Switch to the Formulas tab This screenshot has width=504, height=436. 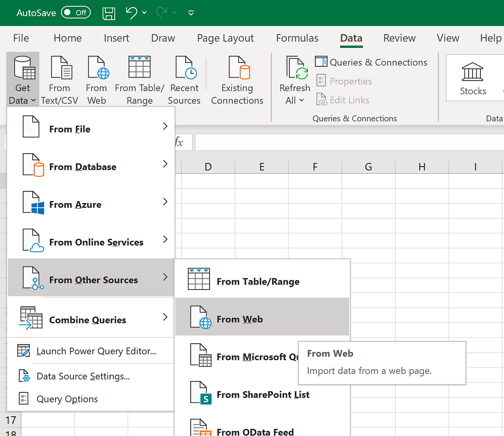click(297, 38)
